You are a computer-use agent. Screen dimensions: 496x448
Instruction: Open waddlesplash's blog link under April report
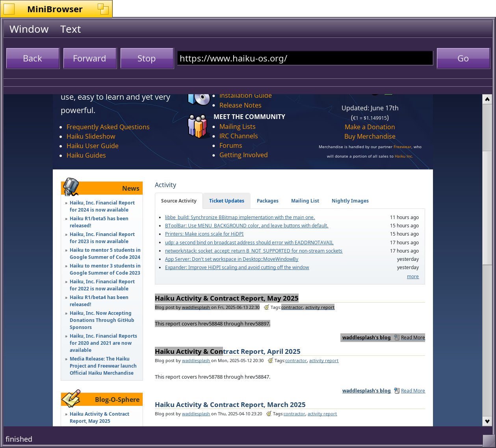point(366,391)
